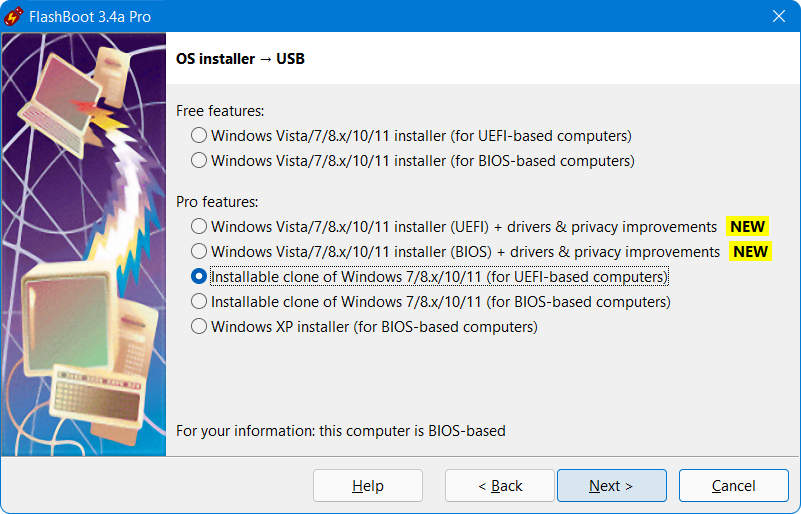Select installable clone for UEFI-based computers
Viewport: 801px width, 514px height.
click(x=199, y=277)
